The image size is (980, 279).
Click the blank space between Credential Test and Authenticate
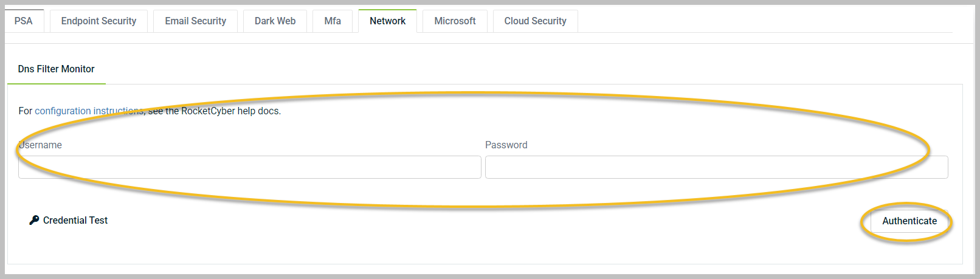click(486, 221)
